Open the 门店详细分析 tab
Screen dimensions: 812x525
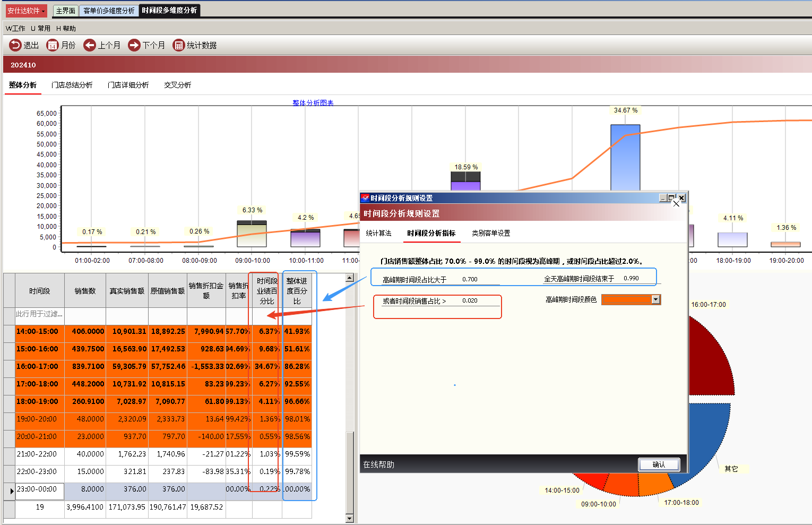[x=128, y=85]
